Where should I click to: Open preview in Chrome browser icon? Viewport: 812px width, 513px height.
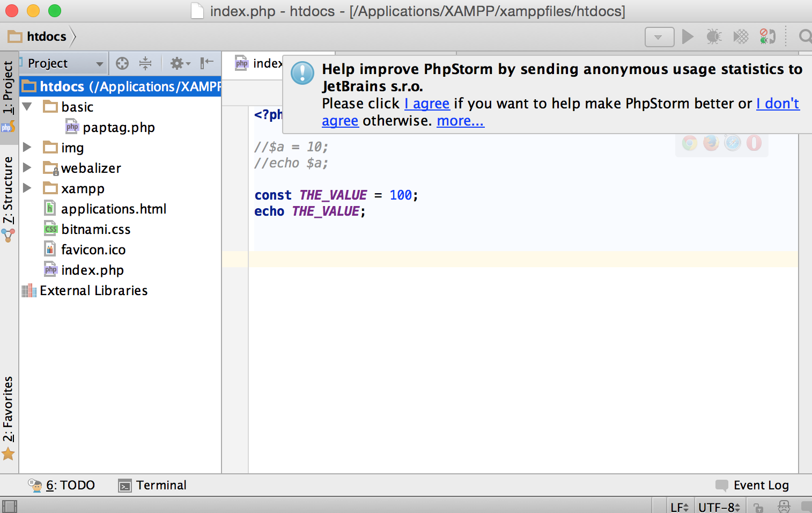690,143
